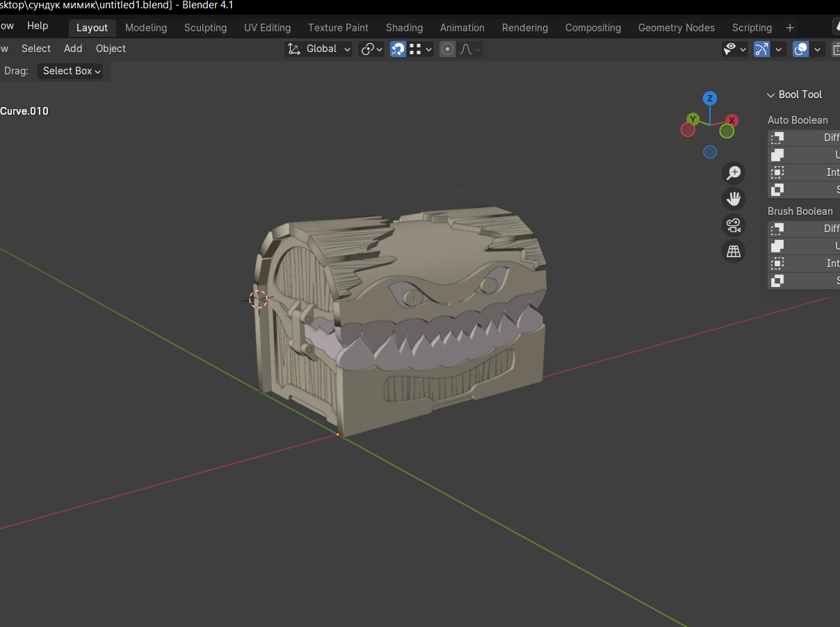Click the hand pan view icon
The image size is (840, 627).
click(734, 199)
